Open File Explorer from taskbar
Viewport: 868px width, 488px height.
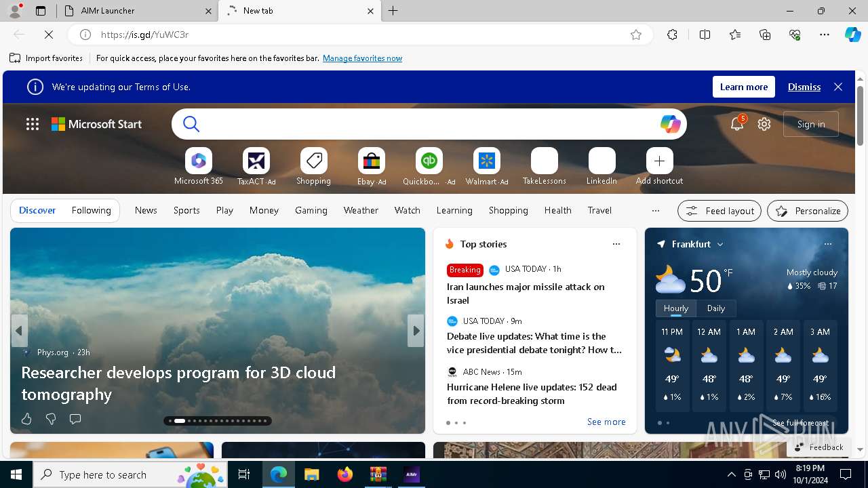point(311,474)
